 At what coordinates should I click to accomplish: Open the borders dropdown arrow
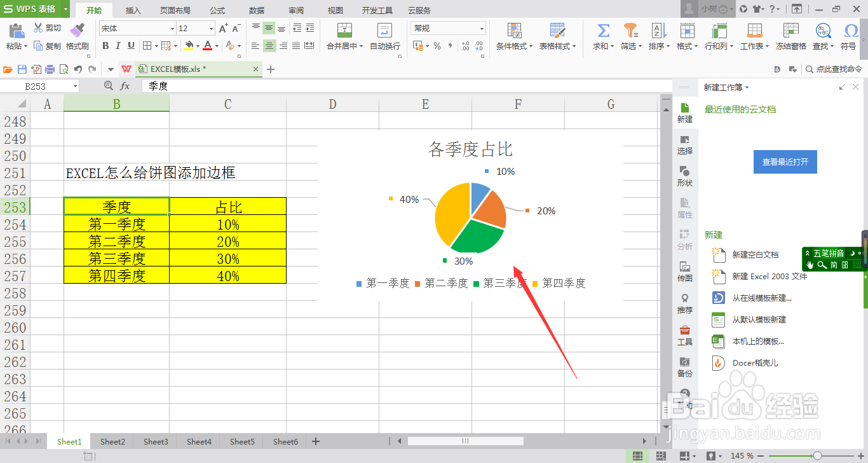(156, 46)
